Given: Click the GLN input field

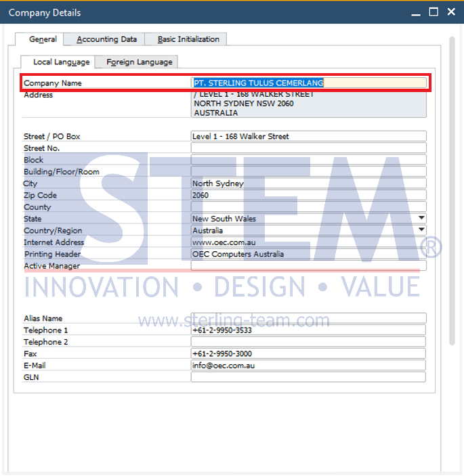Looking at the screenshot, I should tap(308, 377).
